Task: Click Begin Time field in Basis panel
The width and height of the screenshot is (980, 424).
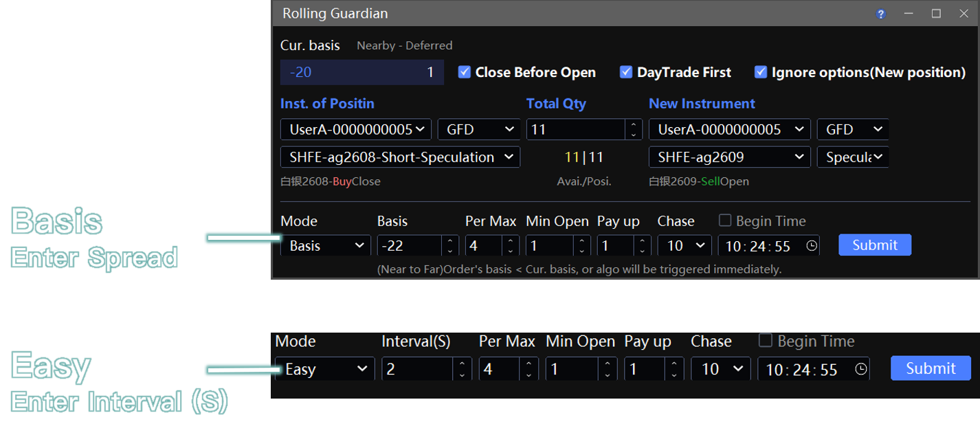Action: (x=769, y=245)
